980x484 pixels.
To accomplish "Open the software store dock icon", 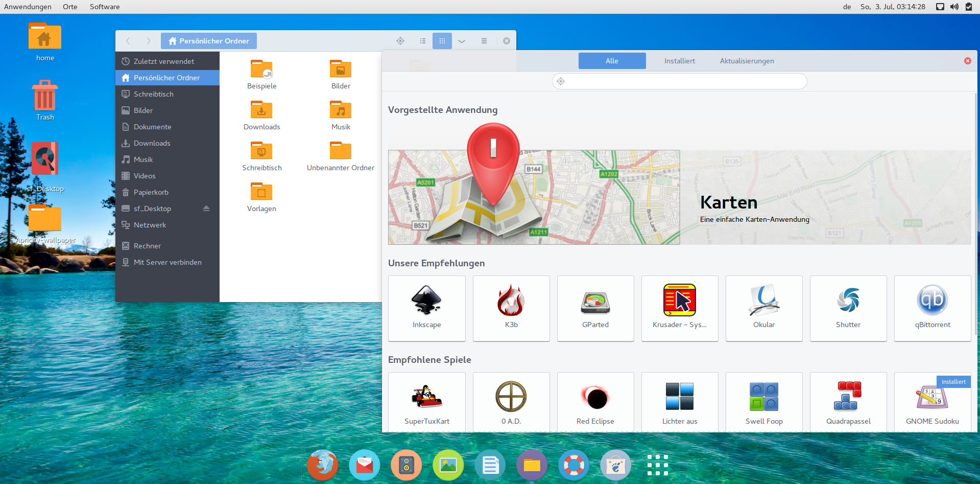I will 616,465.
